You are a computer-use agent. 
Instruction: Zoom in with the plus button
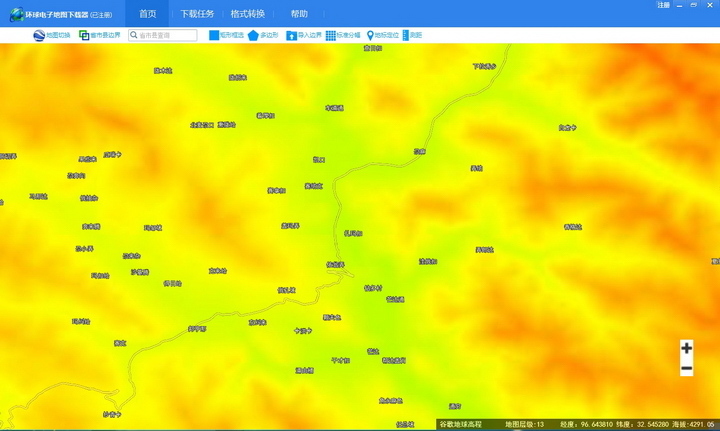coord(686,348)
